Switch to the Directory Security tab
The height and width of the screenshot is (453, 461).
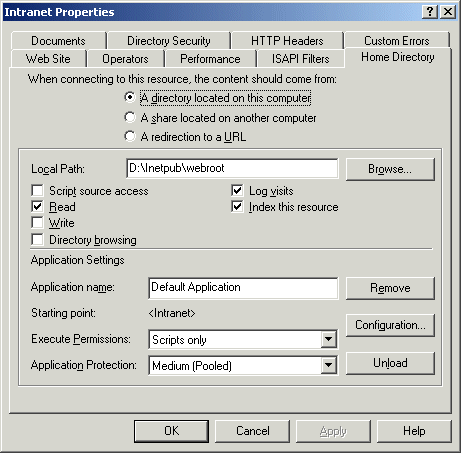[169, 41]
